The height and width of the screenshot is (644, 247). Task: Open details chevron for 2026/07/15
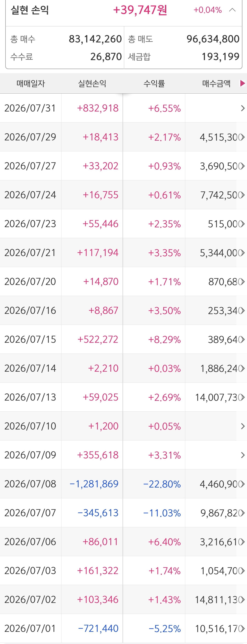(242, 340)
